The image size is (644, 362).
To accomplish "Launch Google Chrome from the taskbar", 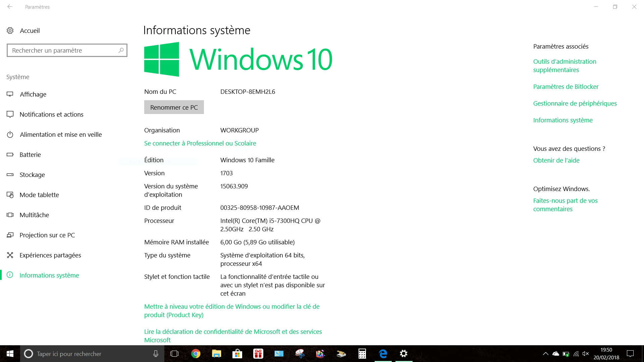I will click(196, 354).
